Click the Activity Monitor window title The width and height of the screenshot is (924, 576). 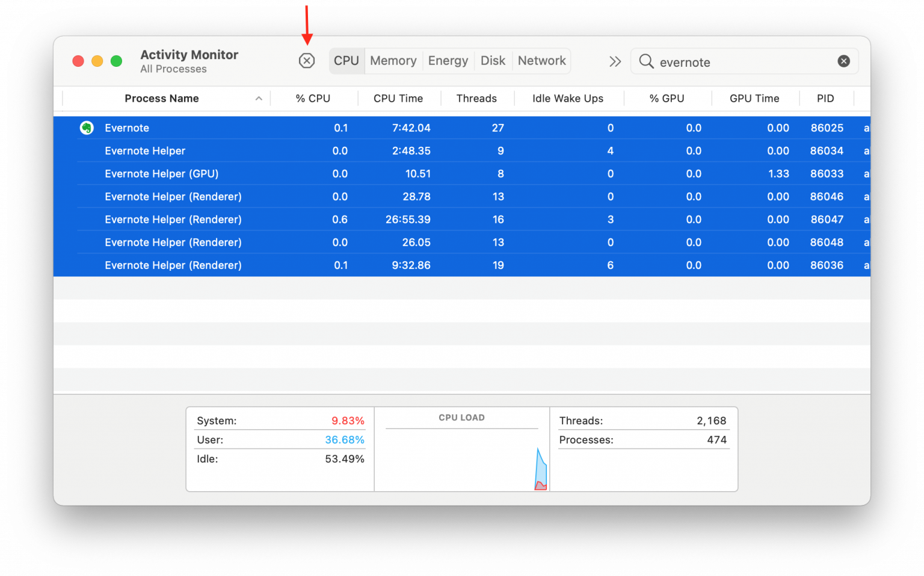pyautogui.click(x=189, y=55)
